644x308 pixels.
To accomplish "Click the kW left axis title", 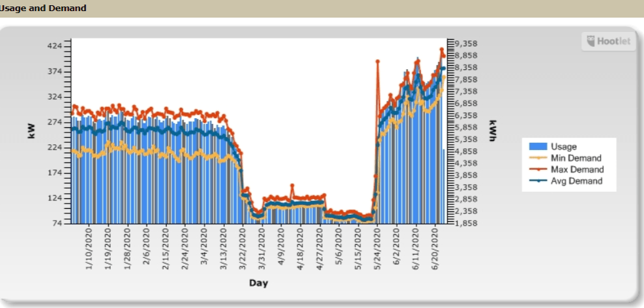I will point(30,131).
